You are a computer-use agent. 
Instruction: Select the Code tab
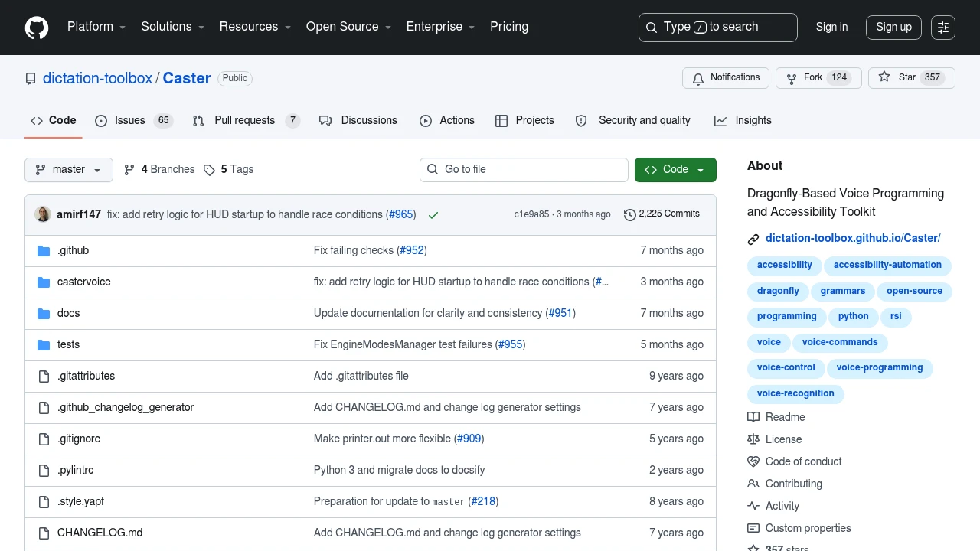pyautogui.click(x=54, y=121)
